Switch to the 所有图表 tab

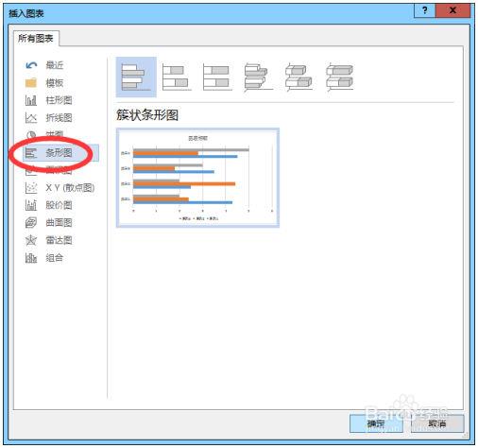(36, 39)
